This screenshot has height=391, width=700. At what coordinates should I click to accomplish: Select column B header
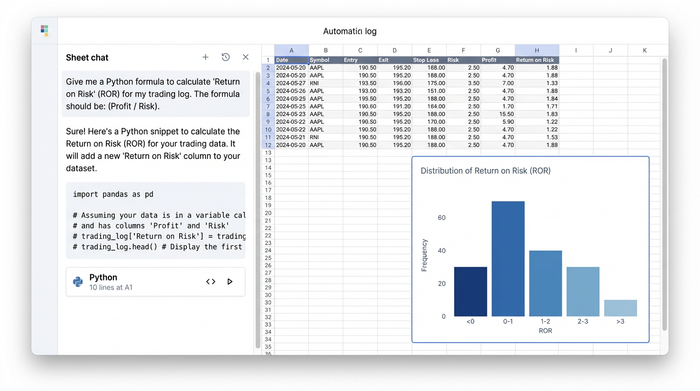[325, 50]
